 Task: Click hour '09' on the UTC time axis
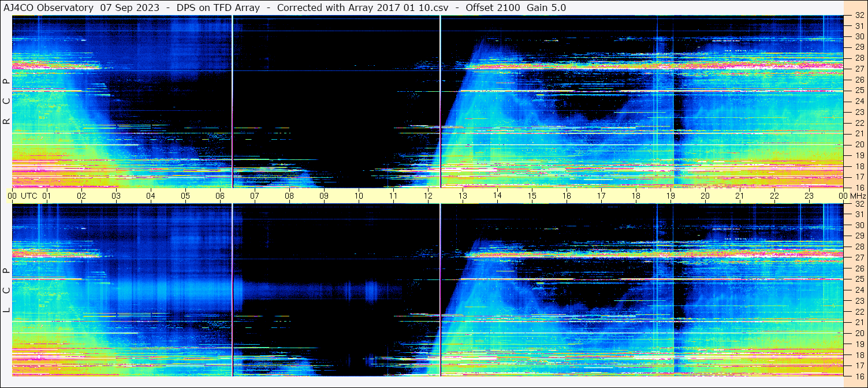(x=324, y=196)
